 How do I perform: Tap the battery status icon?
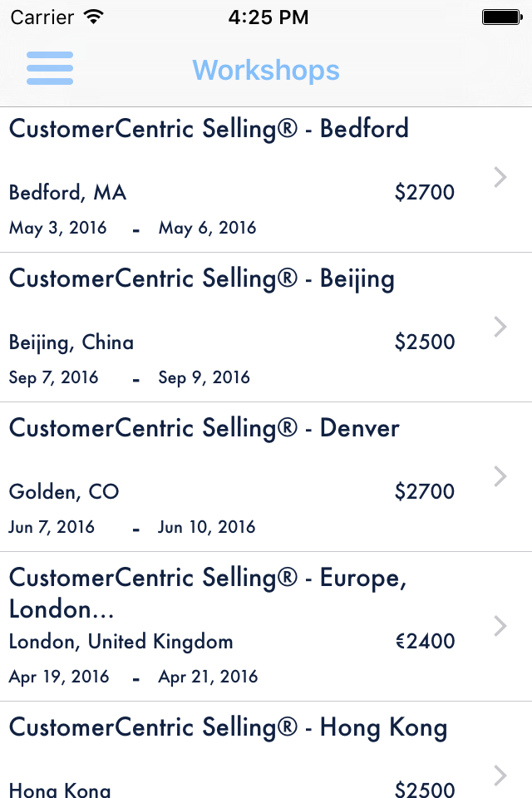(501, 17)
